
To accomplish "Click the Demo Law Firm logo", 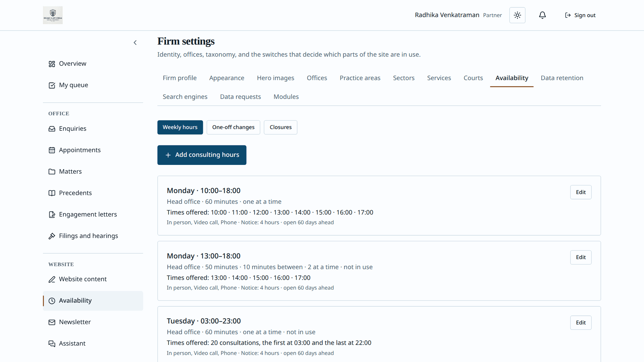I will pyautogui.click(x=53, y=15).
